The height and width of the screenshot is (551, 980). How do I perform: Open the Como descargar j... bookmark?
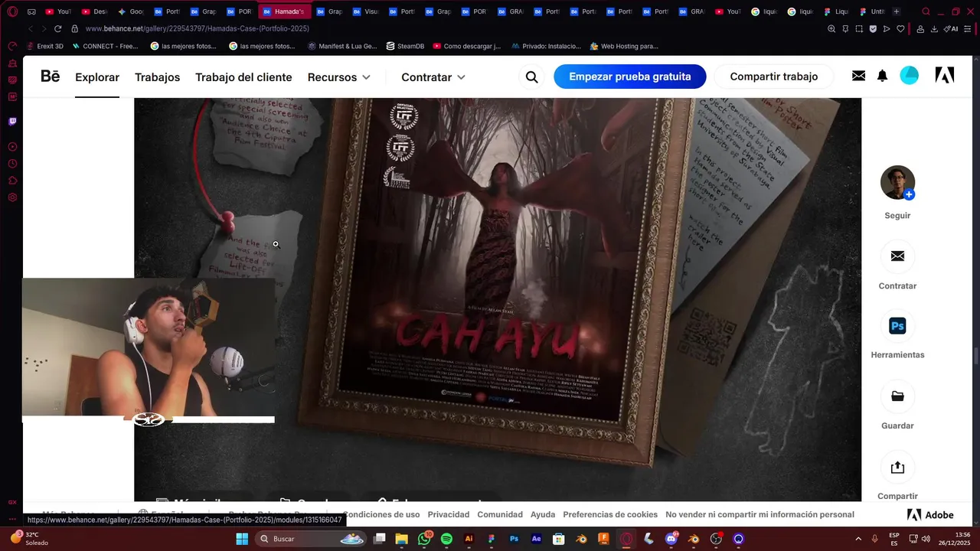466,46
